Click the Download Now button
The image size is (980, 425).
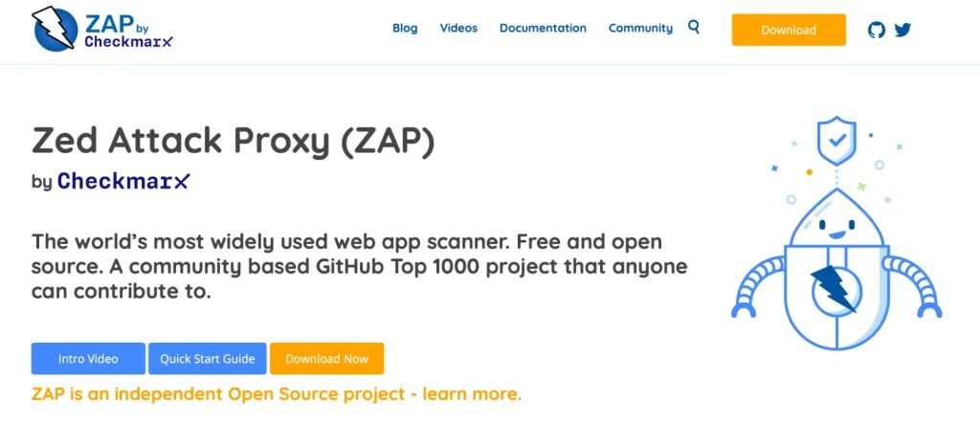click(x=327, y=359)
